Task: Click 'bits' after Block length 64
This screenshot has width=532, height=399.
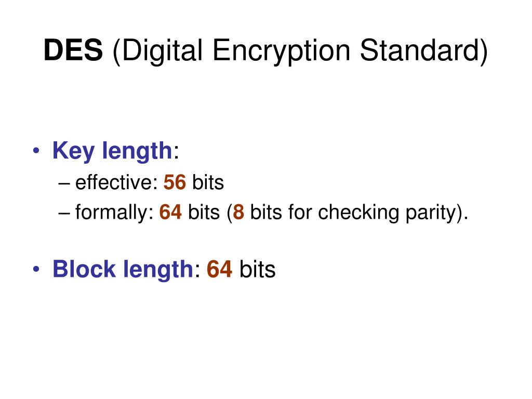Action: click(258, 270)
